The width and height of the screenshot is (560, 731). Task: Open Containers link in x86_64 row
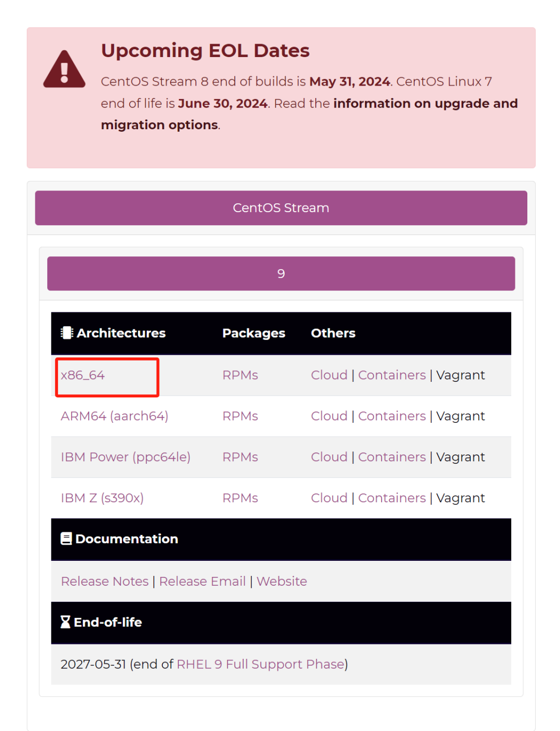[x=392, y=375]
